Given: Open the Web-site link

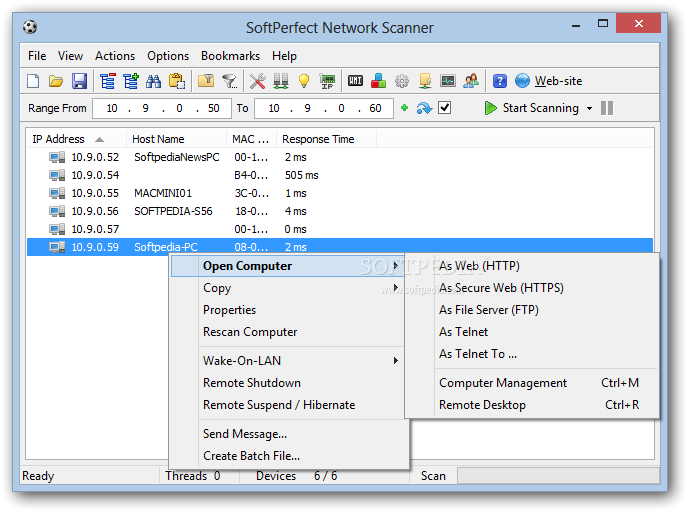Looking at the screenshot, I should click(x=558, y=81).
